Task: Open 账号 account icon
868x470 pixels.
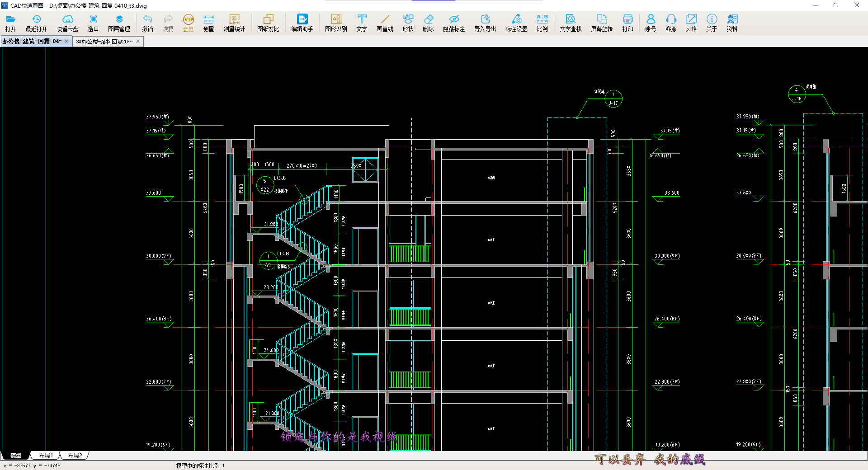Action: (651, 23)
